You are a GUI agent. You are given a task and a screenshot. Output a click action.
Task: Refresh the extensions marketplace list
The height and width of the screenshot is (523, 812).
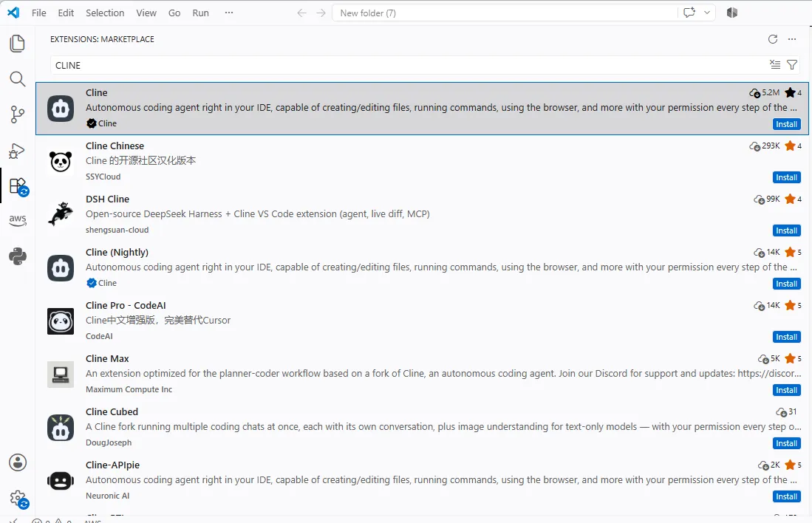(x=773, y=39)
